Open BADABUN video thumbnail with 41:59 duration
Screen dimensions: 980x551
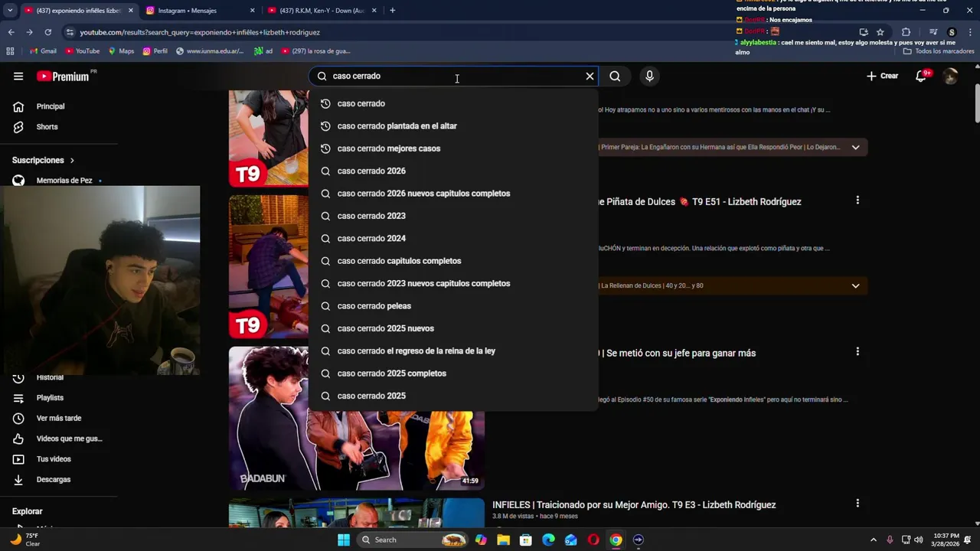pyautogui.click(x=356, y=418)
